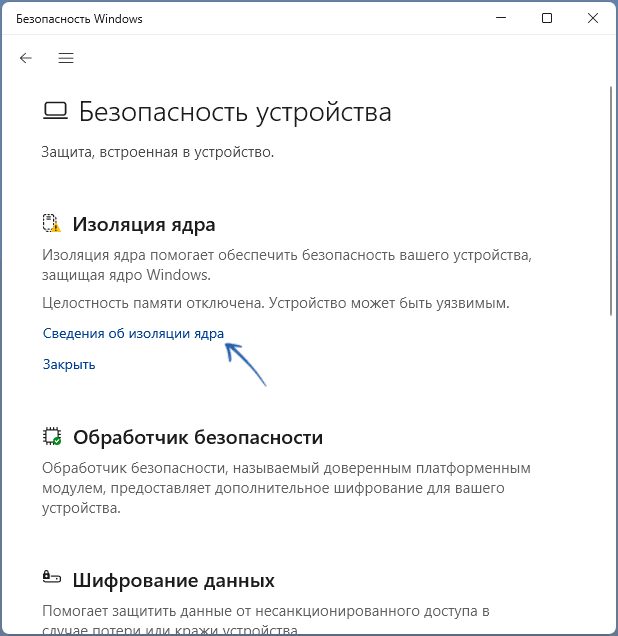The height and width of the screenshot is (636, 618).
Task: Click the Шифрование данных heading
Action: 174,580
